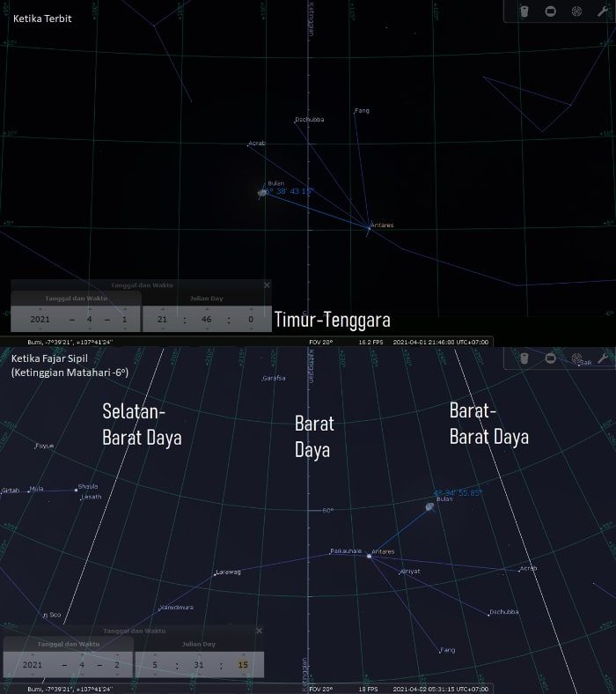The image size is (616, 694).
Task: Click angular distance label 6° 38' 43.15"
Action: coord(290,191)
